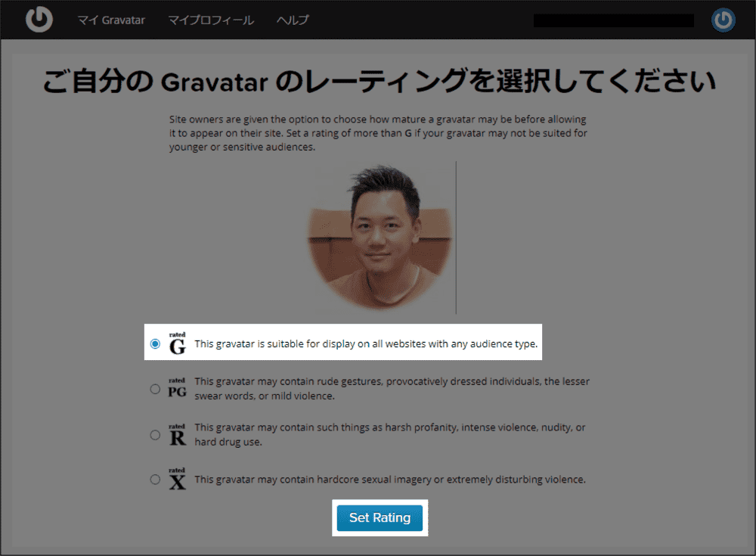Open the ヘルプ menu
The image size is (756, 556).
pos(293,20)
